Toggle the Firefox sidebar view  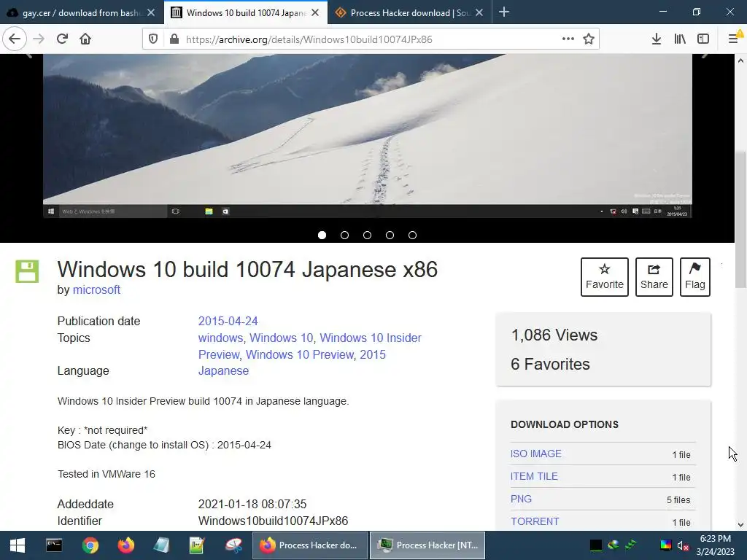703,39
